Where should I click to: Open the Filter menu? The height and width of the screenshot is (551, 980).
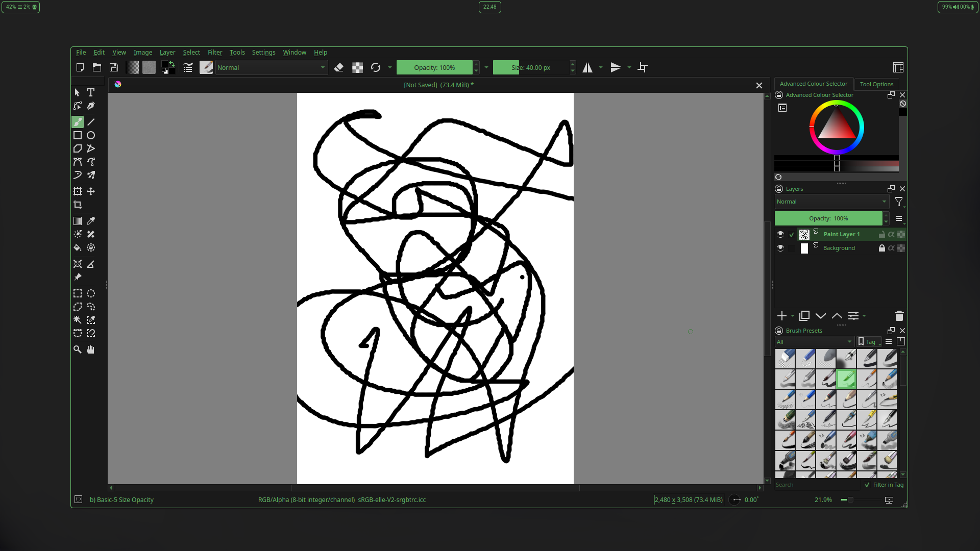point(214,53)
